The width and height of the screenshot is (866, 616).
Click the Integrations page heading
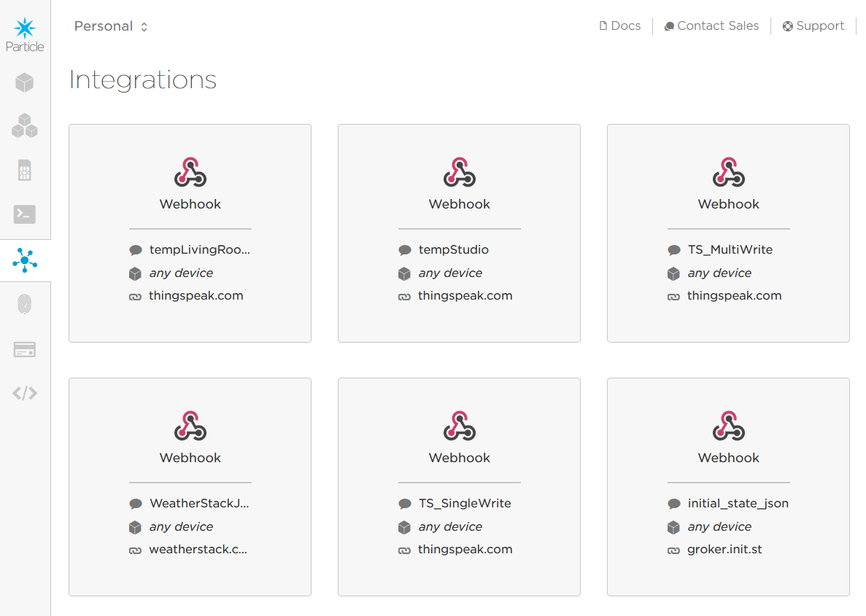pyautogui.click(x=142, y=80)
